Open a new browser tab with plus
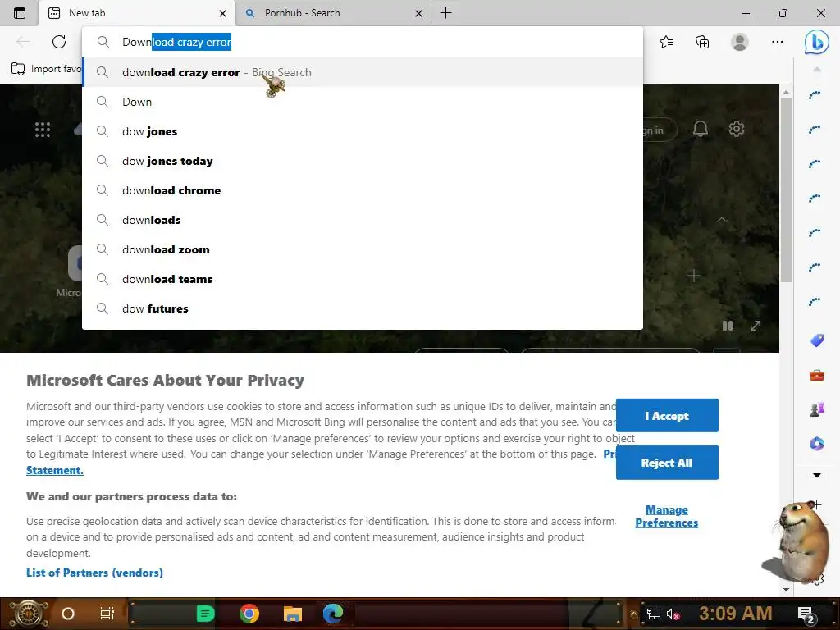The image size is (840, 630). pos(445,13)
